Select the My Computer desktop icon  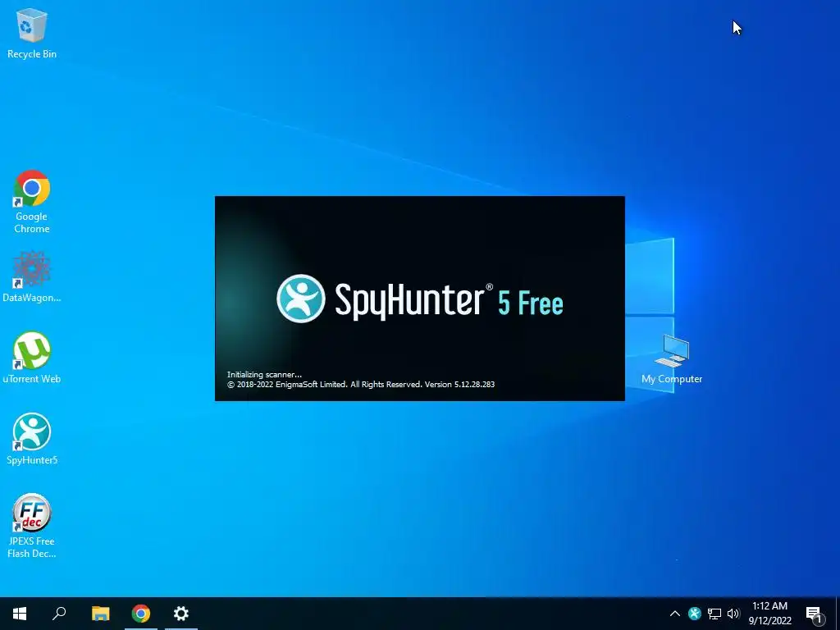tap(672, 359)
